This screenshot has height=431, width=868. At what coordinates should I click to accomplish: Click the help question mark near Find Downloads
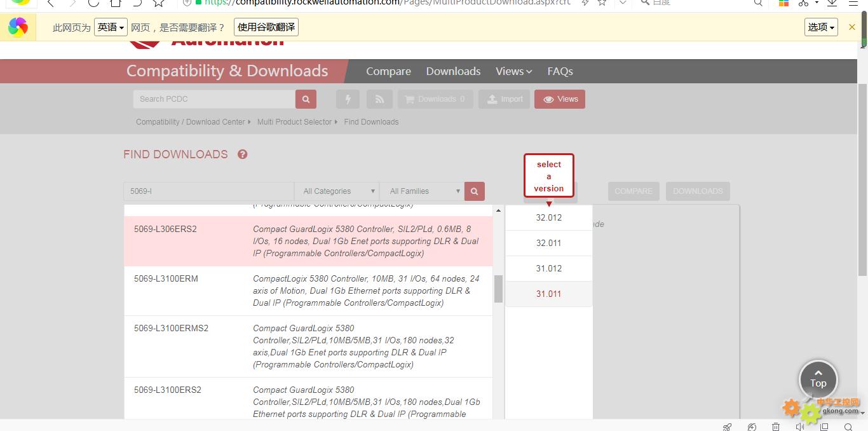pos(242,154)
